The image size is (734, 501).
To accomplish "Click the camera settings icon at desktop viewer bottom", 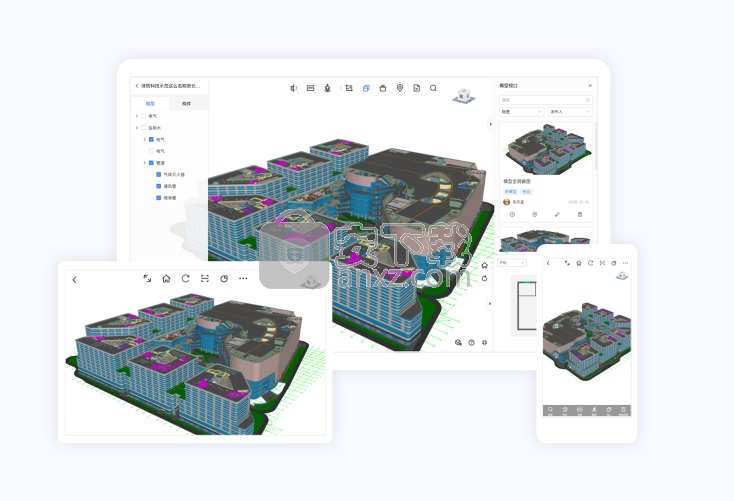I will tap(458, 343).
